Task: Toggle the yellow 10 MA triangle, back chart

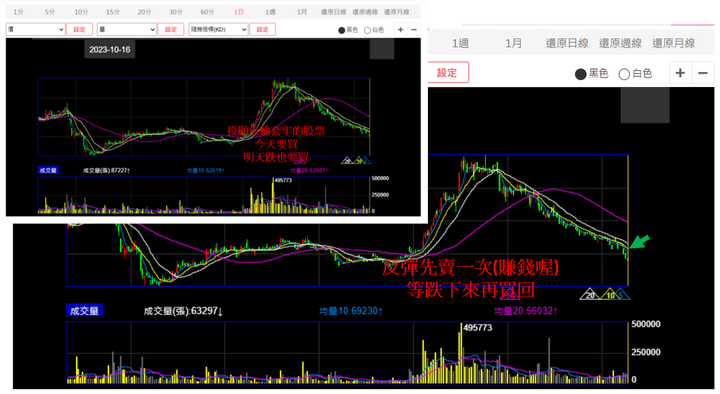Action: click(609, 294)
